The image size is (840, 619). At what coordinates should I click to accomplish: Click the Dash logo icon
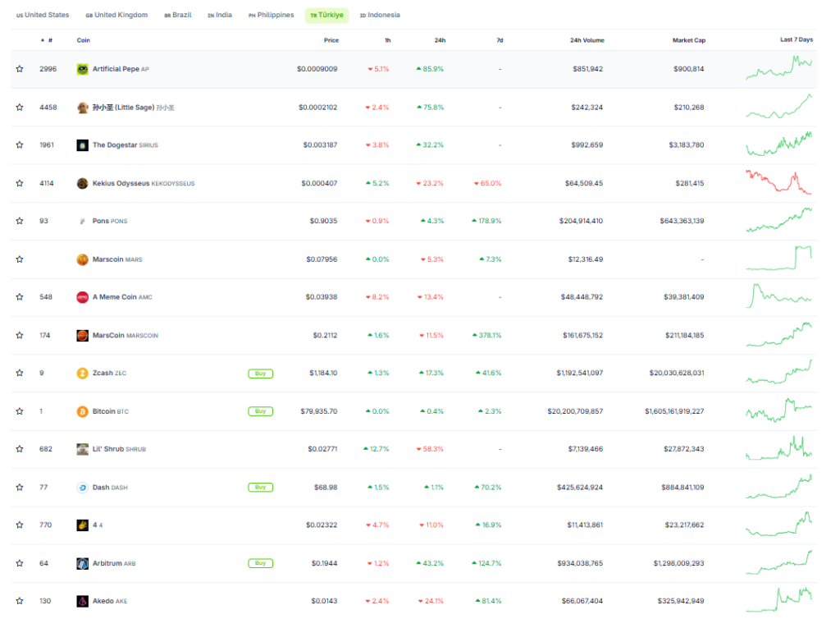[x=83, y=488]
